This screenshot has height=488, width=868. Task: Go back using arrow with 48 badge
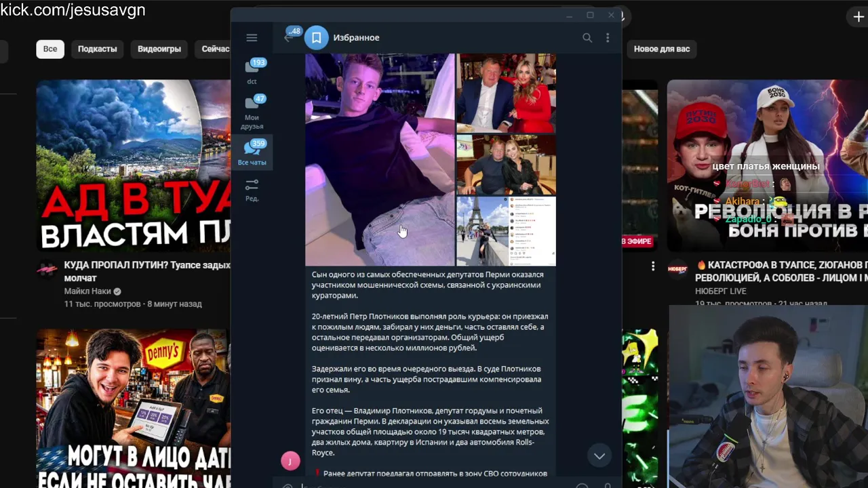click(x=291, y=37)
